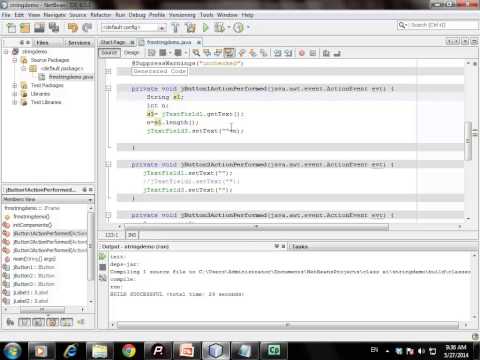Expand the Test Libraries tree node

point(15,102)
